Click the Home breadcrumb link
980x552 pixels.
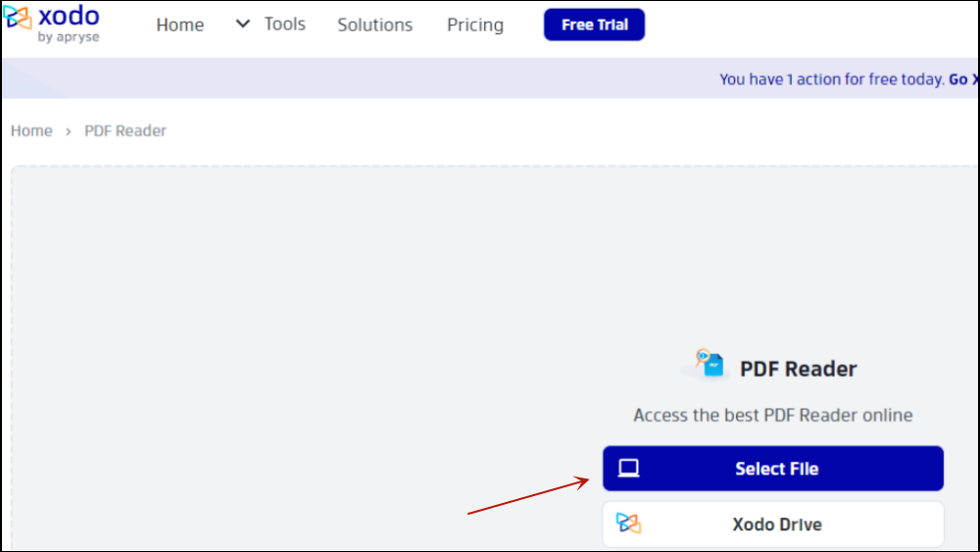31,130
